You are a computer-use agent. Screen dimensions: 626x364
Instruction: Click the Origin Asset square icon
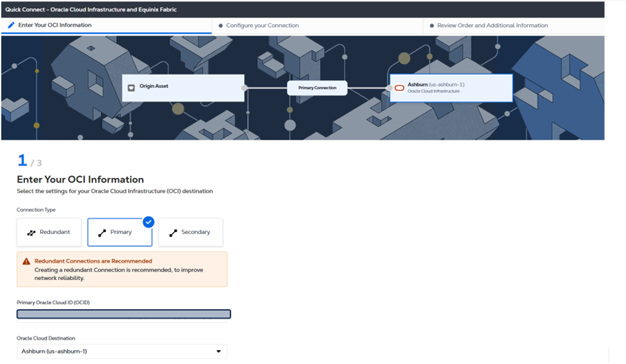pyautogui.click(x=131, y=88)
